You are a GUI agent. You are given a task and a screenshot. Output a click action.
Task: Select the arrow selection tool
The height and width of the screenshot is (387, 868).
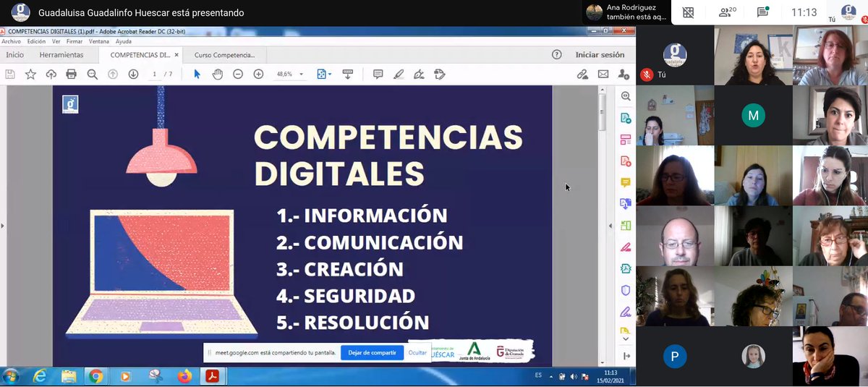pos(197,74)
